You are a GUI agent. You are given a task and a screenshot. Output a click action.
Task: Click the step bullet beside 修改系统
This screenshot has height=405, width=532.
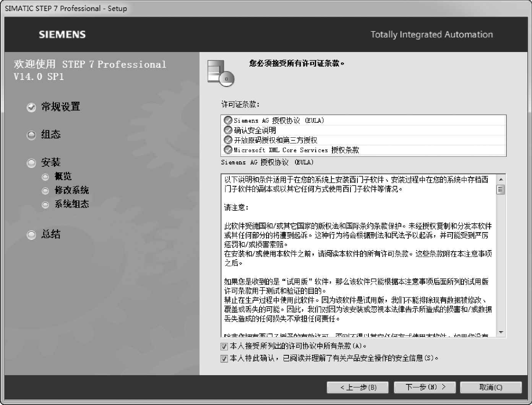click(x=45, y=191)
